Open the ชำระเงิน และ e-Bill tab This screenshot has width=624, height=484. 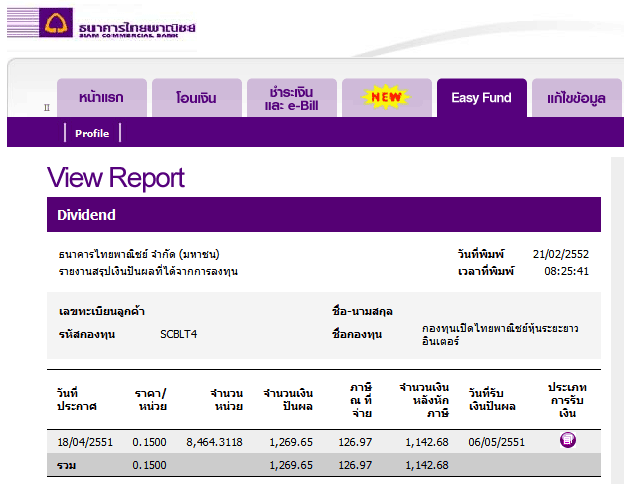pyautogui.click(x=292, y=98)
